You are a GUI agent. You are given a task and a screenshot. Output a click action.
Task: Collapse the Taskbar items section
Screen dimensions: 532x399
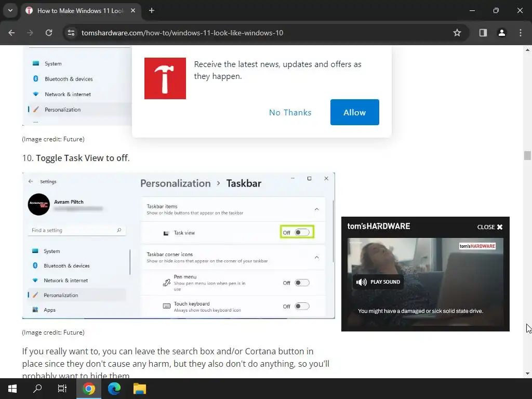coord(316,209)
